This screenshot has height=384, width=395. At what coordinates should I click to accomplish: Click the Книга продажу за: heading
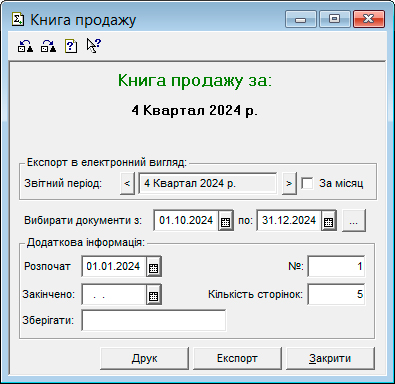195,80
